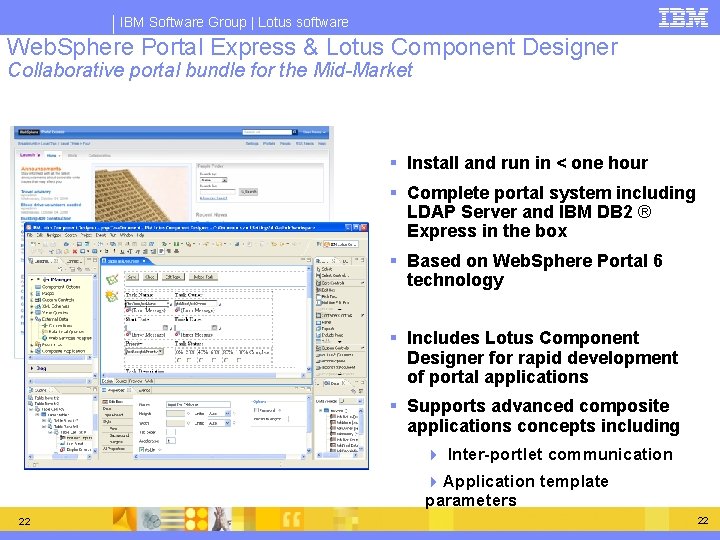The image size is (720, 540).
Task: Expand the Core Controls palette section
Action: [x=340, y=283]
